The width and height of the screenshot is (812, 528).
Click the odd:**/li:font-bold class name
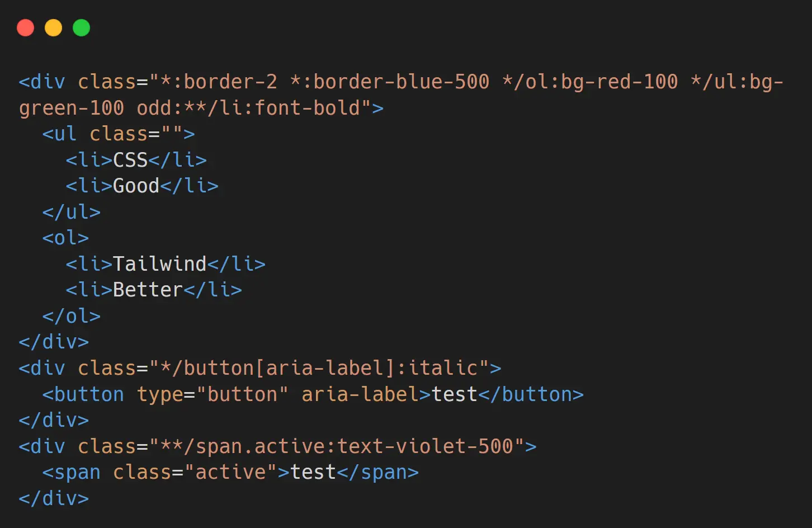pos(248,107)
